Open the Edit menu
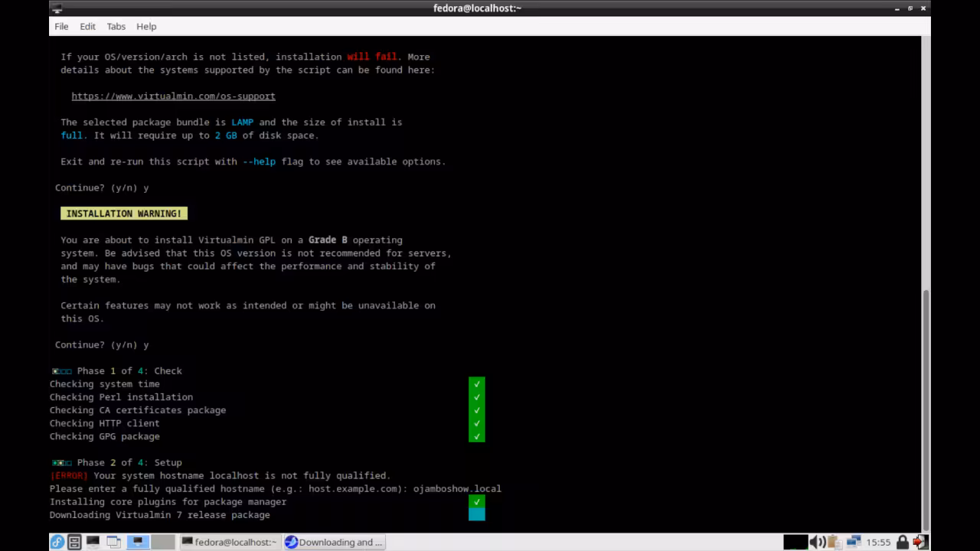This screenshot has width=980, height=551. [87, 26]
